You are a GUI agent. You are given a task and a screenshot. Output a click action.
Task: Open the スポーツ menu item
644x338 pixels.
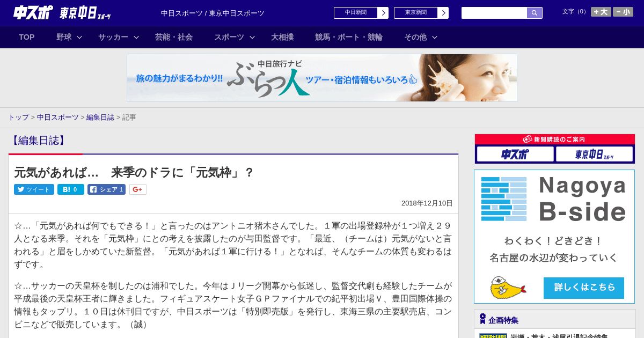pos(229,37)
